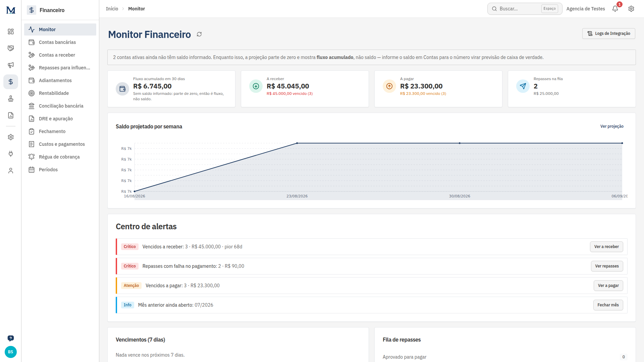
Task: Go to Rentabilidade
Action: tap(60, 93)
